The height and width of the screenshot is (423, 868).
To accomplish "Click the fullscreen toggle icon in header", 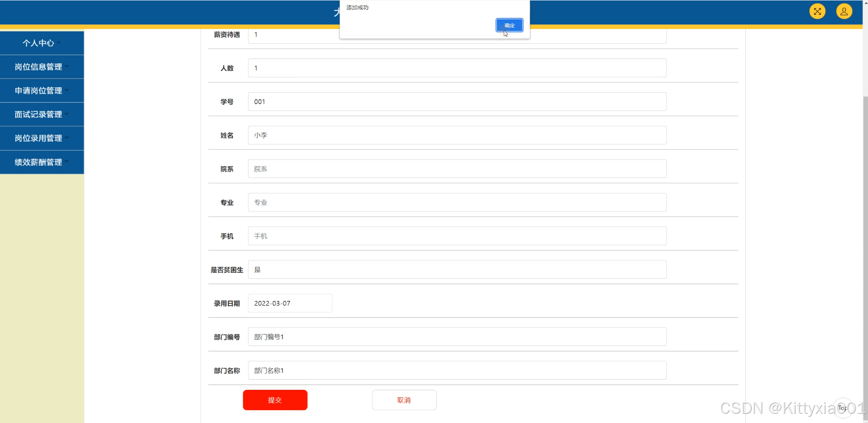I will coord(817,12).
